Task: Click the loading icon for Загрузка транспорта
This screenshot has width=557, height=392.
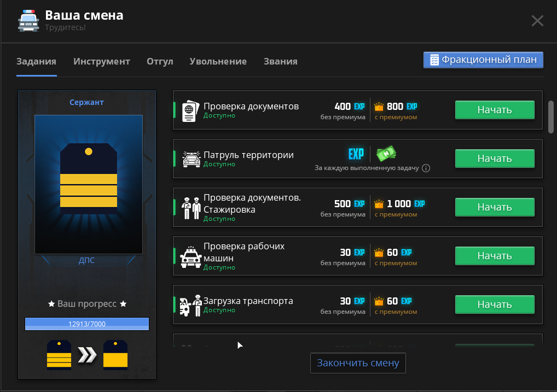Action: [x=190, y=306]
